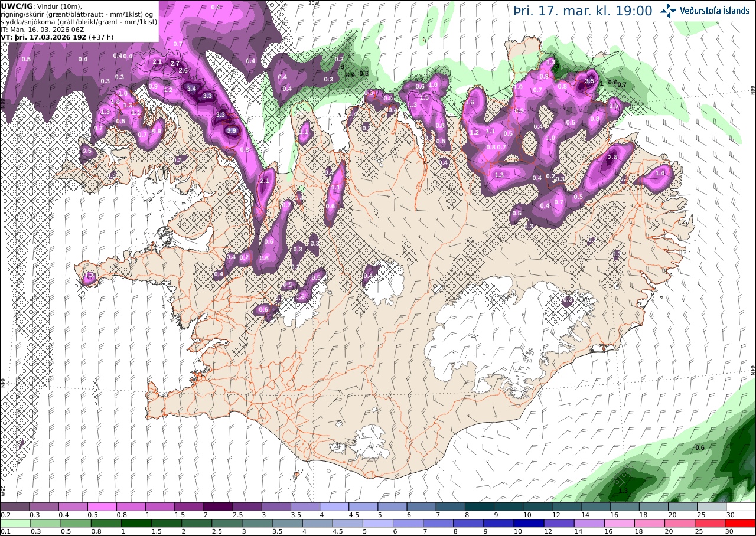Click the 1.3 rain value in the southeast offshore area
The height and width of the screenshot is (536, 756).
coord(623,491)
